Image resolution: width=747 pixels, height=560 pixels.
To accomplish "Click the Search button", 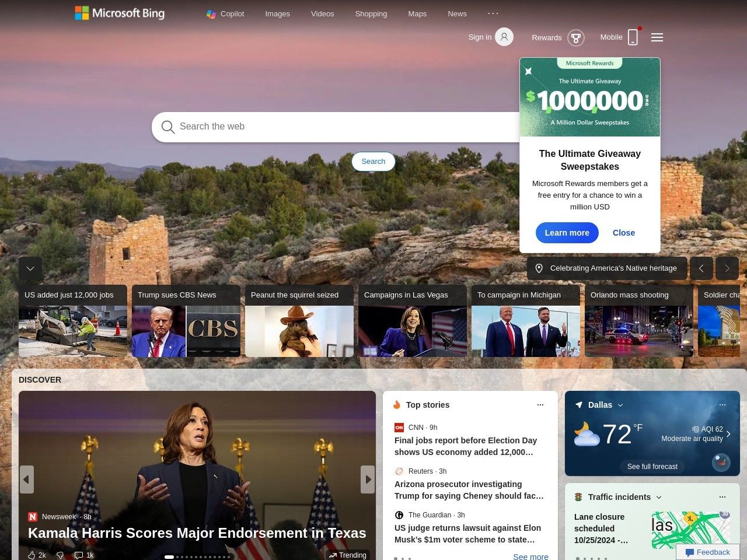I will pos(373,162).
